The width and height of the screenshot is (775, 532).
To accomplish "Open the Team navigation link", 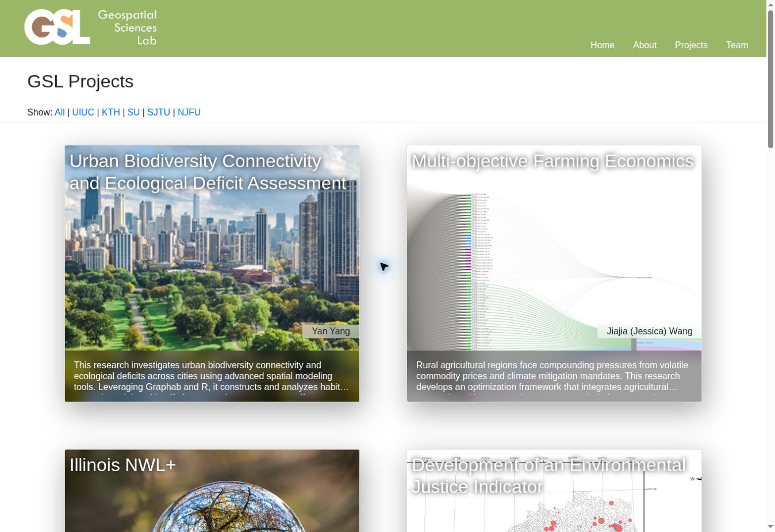I will click(x=736, y=45).
